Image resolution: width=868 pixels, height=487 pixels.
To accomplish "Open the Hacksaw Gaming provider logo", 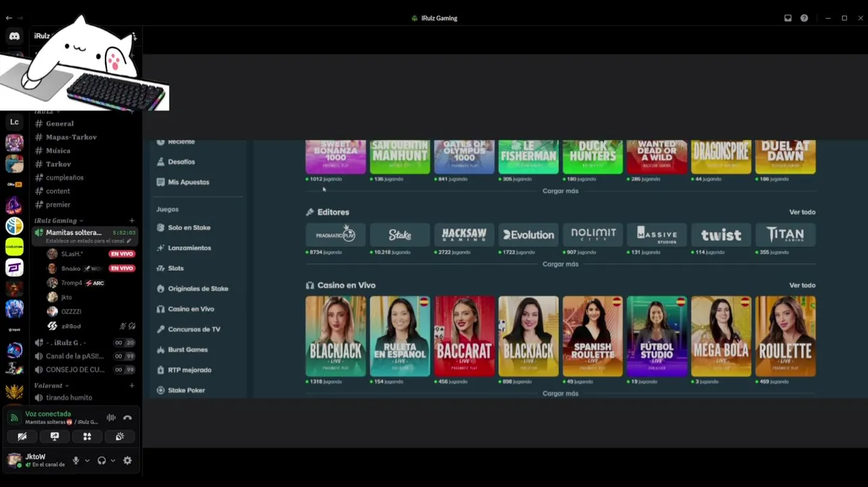I will pyautogui.click(x=464, y=235).
